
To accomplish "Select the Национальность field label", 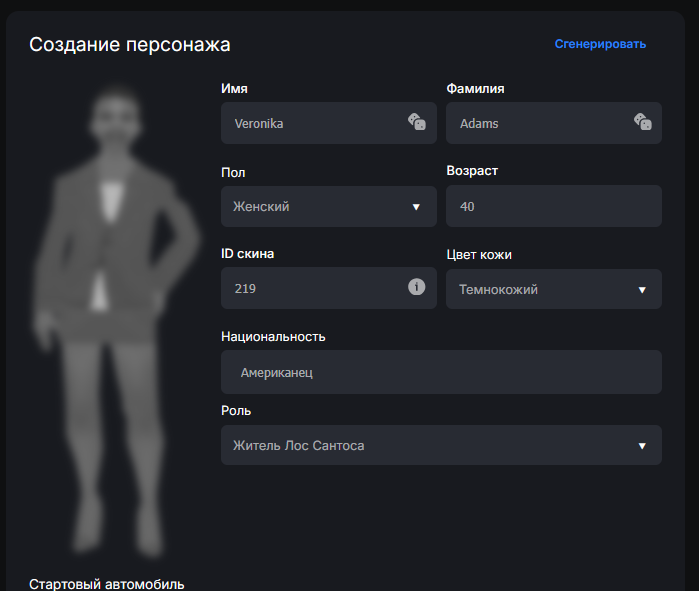I will pos(273,337).
